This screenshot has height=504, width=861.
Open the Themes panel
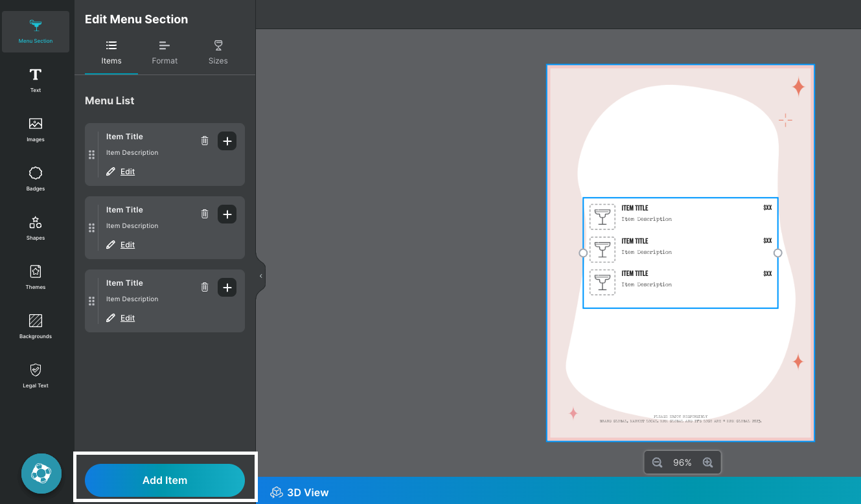(x=36, y=277)
